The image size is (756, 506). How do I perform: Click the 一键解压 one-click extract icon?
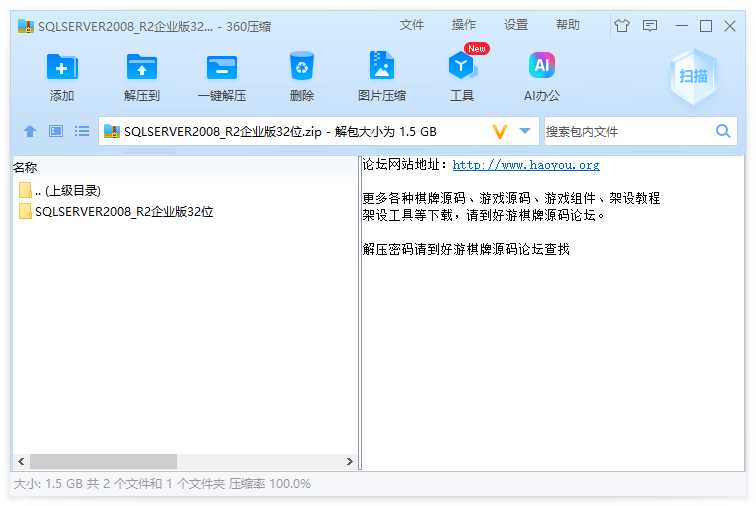tap(222, 67)
